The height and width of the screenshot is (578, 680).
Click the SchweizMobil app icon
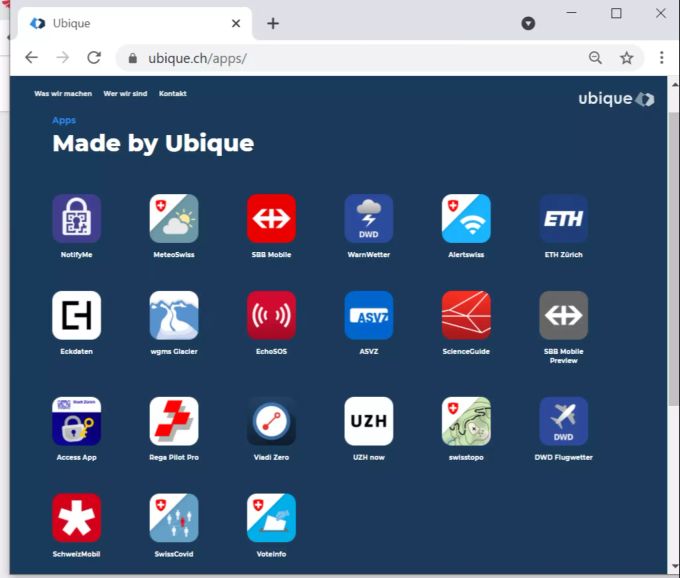76,518
